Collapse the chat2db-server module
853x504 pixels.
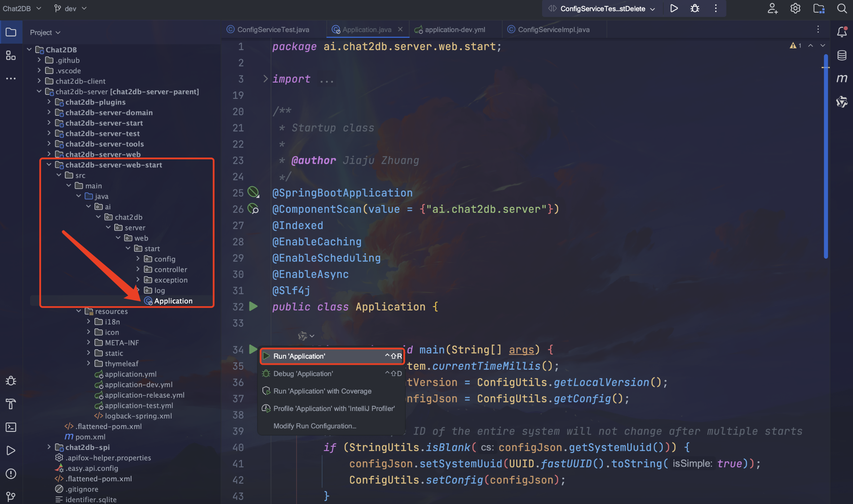tap(39, 91)
